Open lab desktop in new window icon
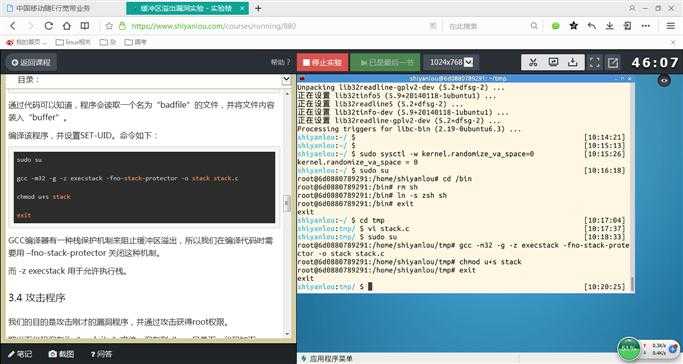Screen dimensions: 683x364 tap(613, 63)
